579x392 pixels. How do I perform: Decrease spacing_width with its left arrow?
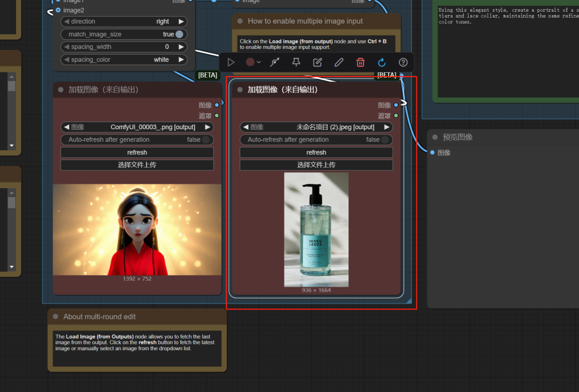click(x=66, y=47)
